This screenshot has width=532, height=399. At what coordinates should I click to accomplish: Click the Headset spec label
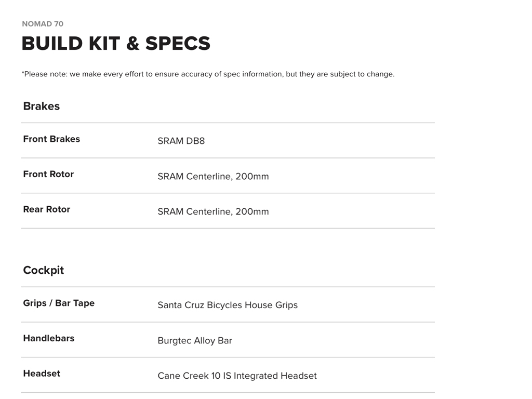coord(42,374)
